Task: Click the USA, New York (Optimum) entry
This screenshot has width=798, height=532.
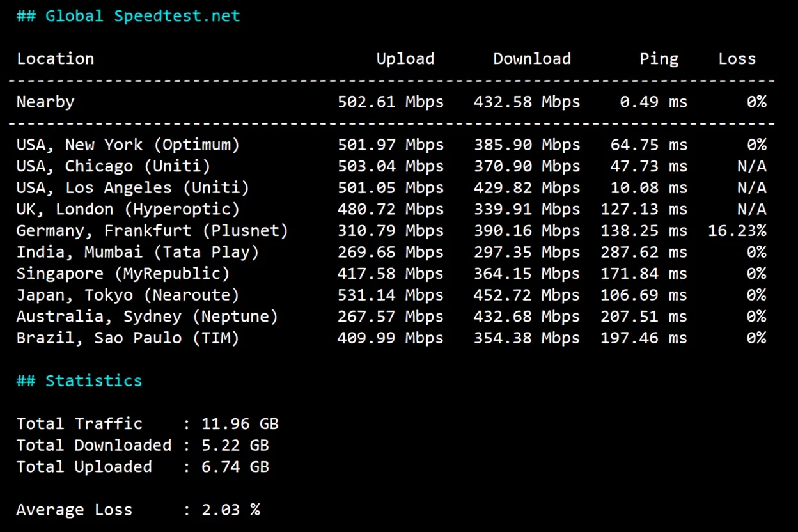Action: point(128,145)
